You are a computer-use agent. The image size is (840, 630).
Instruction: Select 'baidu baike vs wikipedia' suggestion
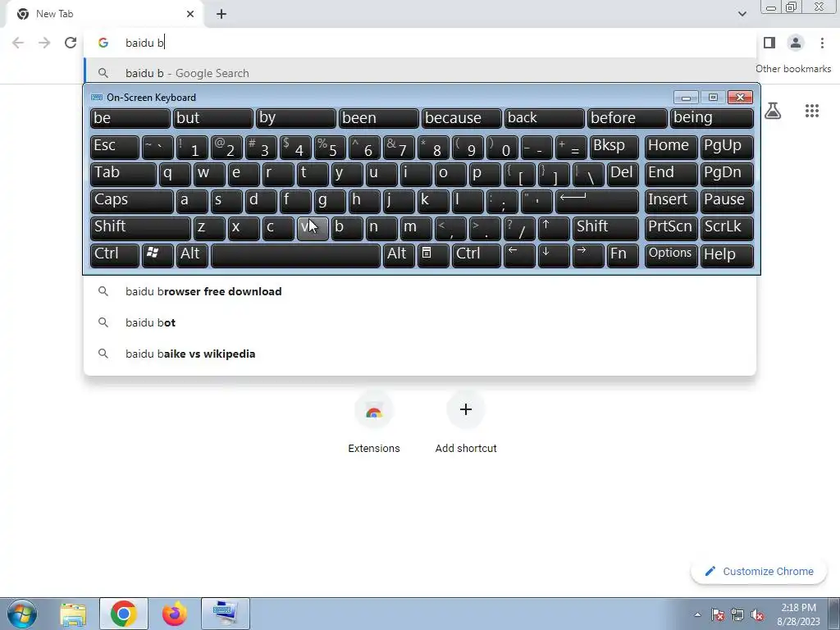[420, 354]
